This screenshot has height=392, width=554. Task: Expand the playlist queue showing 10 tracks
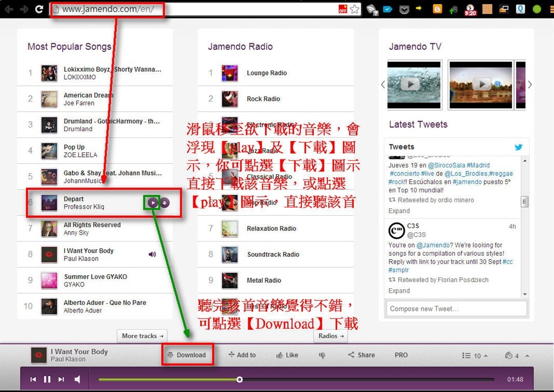(x=474, y=356)
